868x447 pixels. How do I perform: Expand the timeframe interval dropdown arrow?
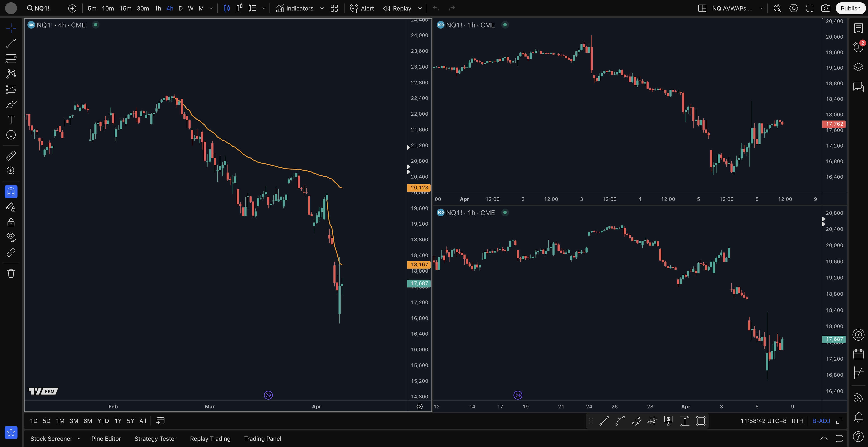pyautogui.click(x=211, y=8)
